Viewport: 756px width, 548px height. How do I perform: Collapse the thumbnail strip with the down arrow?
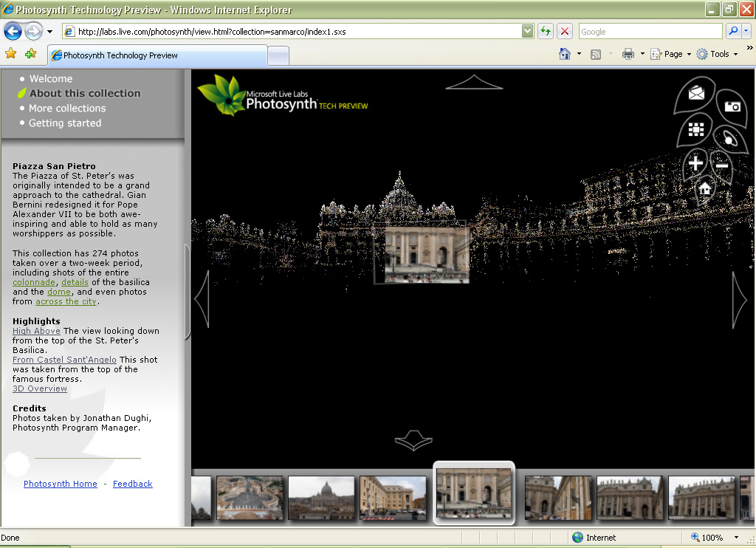coord(413,440)
